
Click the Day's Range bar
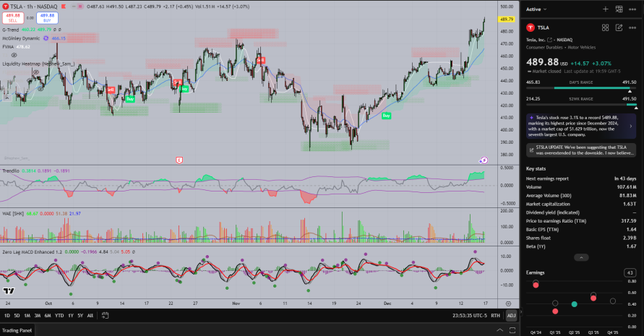(581, 88)
